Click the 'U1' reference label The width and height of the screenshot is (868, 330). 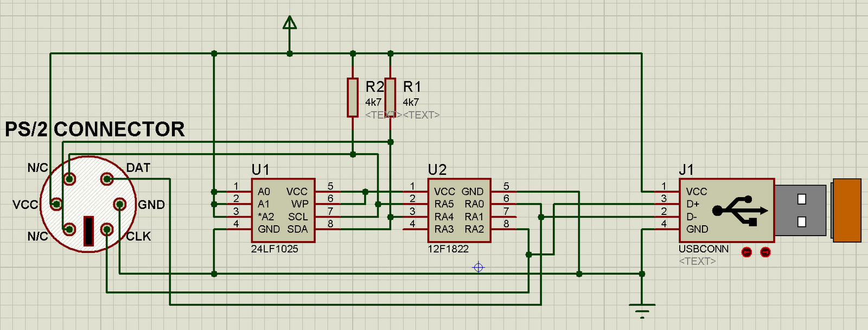coord(260,170)
